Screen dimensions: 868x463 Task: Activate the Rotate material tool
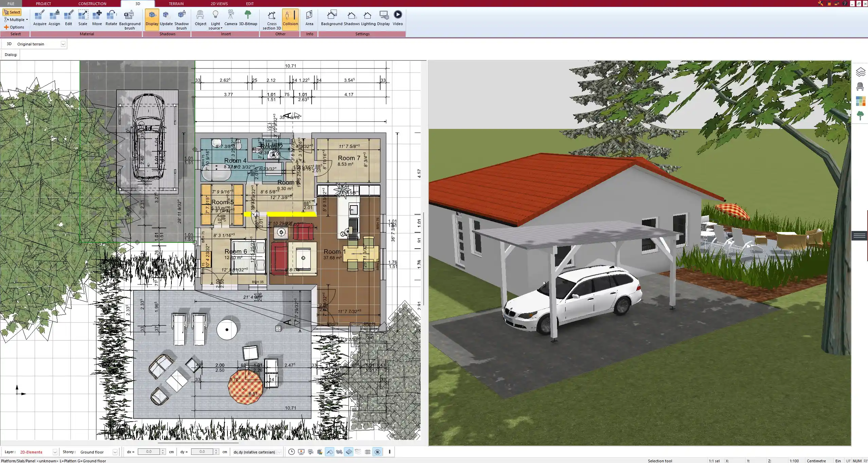click(111, 18)
